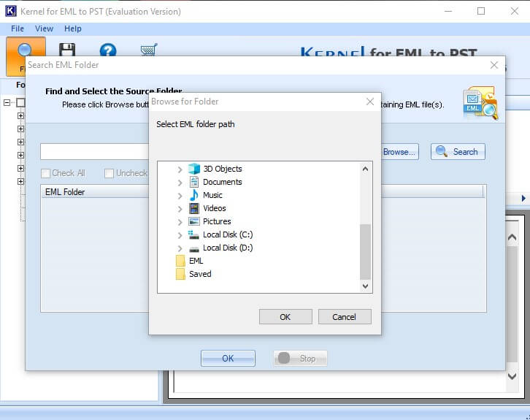Expand the first plus node in left tree
The height and width of the screenshot is (420, 530).
click(x=20, y=115)
